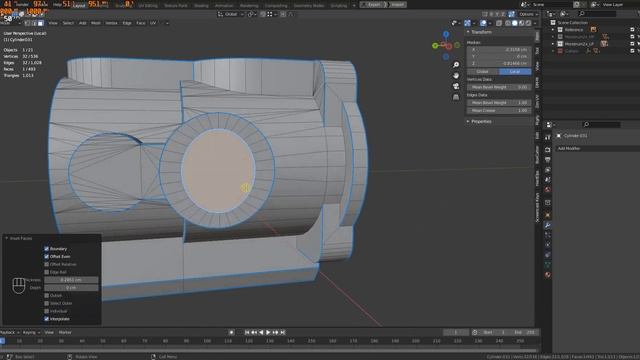Open the shading options dropdown arrow
This screenshot has width=640, height=360.
(535, 23)
